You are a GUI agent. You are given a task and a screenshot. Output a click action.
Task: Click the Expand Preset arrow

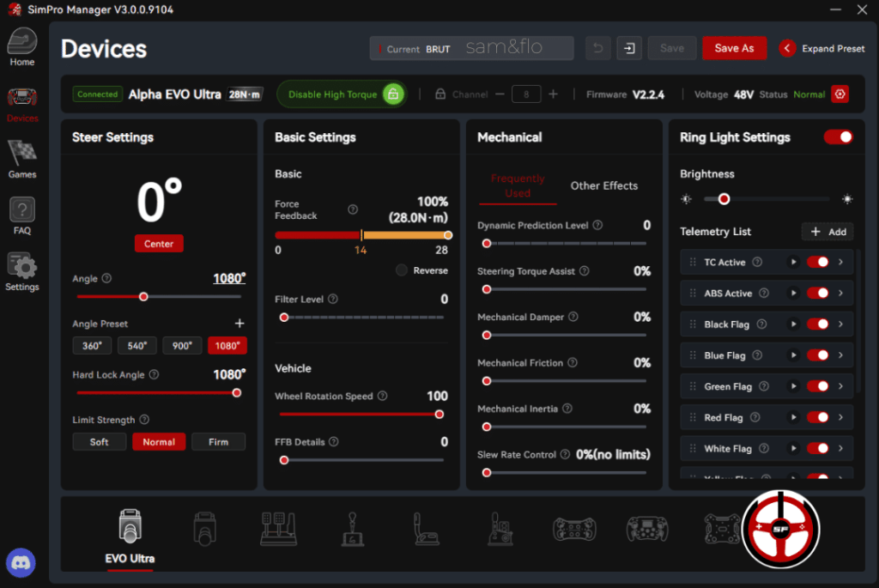pyautogui.click(x=787, y=48)
